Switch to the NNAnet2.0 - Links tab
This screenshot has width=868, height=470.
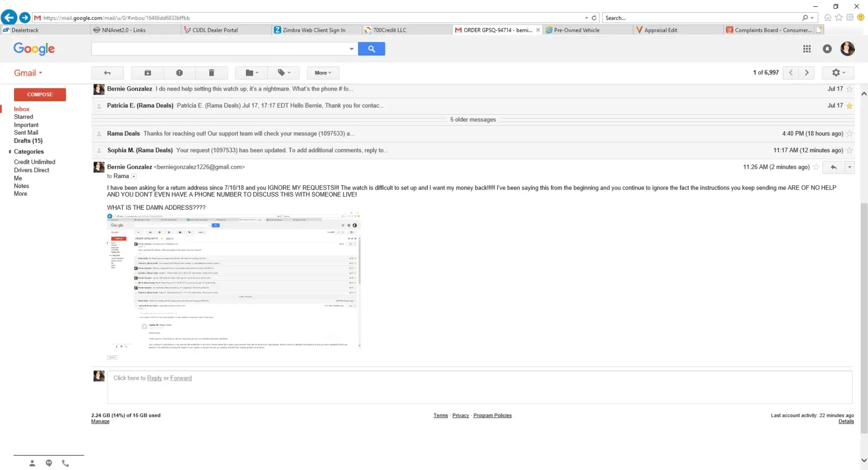pos(136,30)
